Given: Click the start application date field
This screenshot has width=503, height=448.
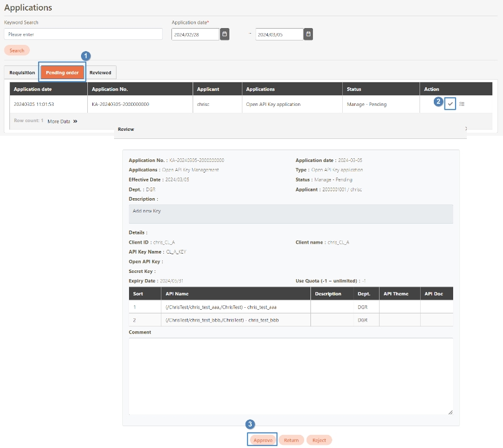Looking at the screenshot, I should [x=195, y=34].
